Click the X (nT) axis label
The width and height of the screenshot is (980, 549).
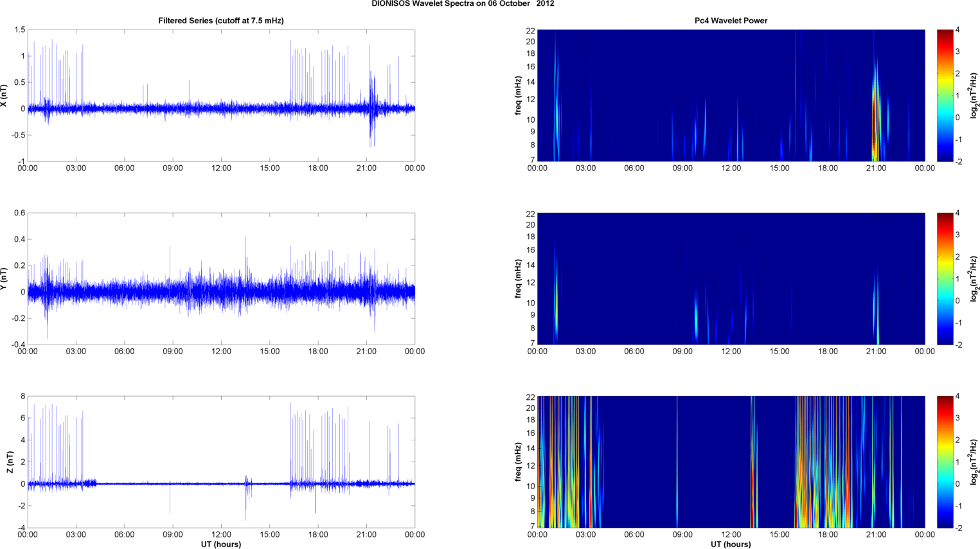(4, 96)
